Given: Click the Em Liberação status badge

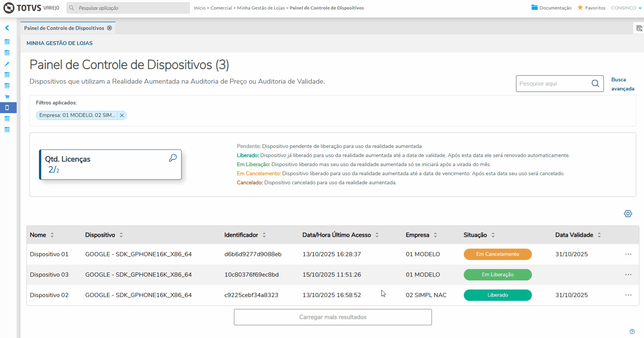Looking at the screenshot, I should 498,275.
